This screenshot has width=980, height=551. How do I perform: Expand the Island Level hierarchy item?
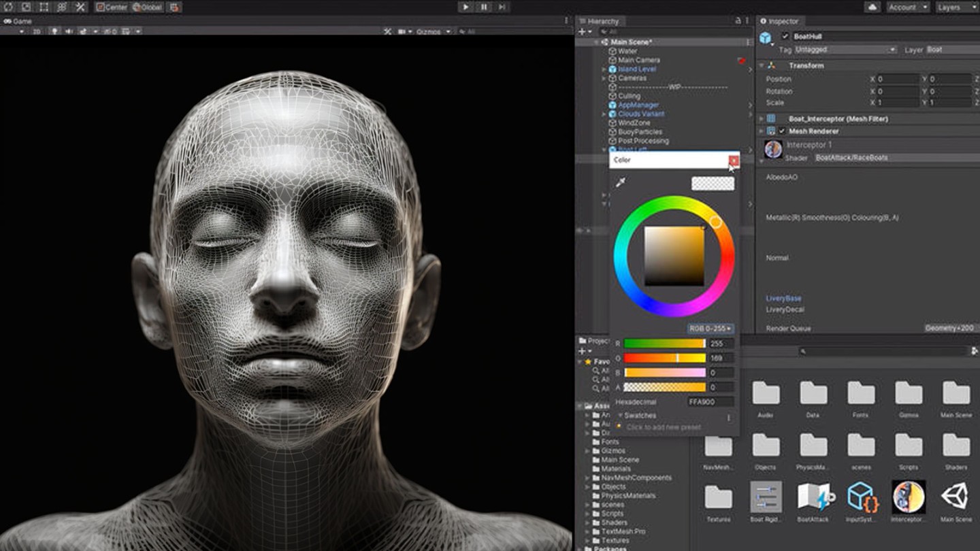pos(604,69)
